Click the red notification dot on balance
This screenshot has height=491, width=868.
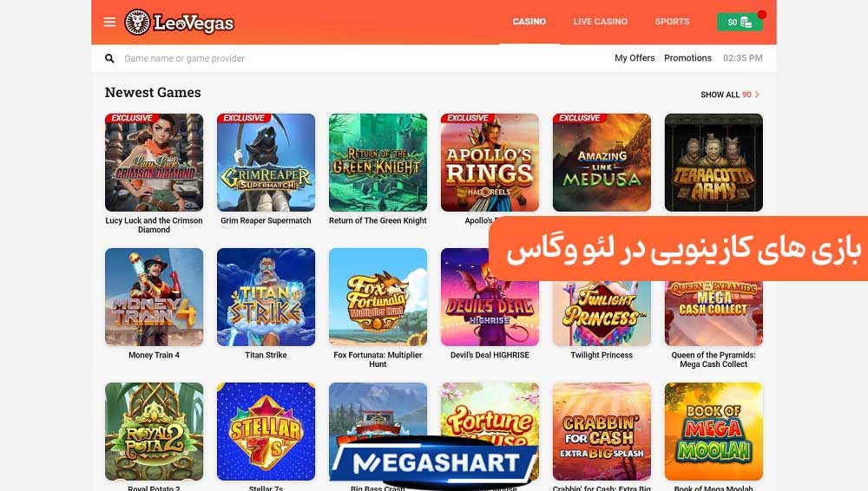762,15
